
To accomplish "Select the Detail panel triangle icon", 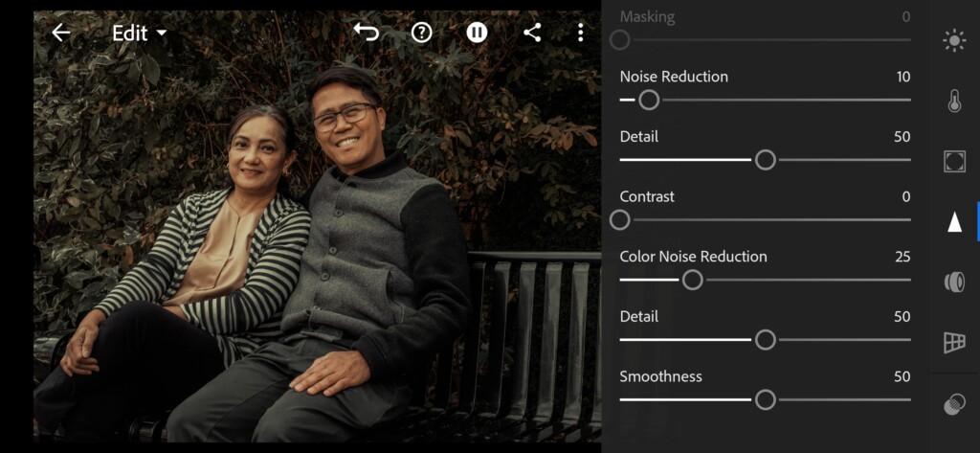I will [954, 221].
